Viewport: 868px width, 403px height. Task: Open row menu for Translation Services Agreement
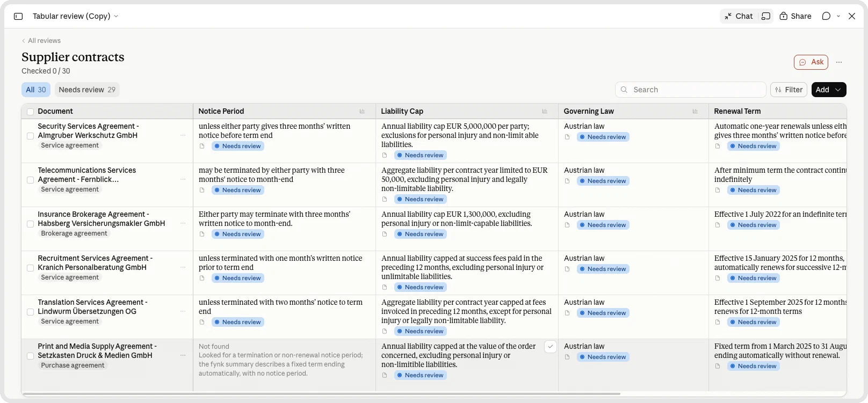183,311
